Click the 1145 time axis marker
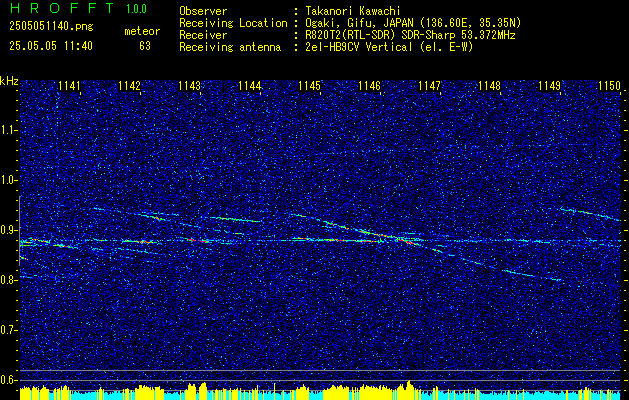The height and width of the screenshot is (400, 629). tap(310, 86)
